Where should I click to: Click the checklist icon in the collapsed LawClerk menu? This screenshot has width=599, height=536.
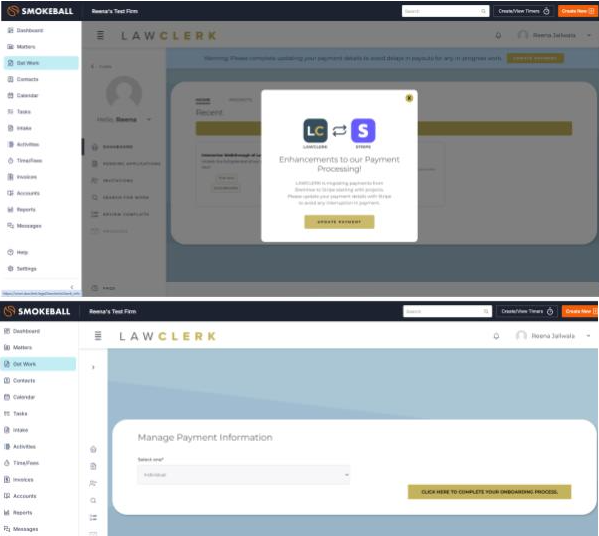(93, 517)
